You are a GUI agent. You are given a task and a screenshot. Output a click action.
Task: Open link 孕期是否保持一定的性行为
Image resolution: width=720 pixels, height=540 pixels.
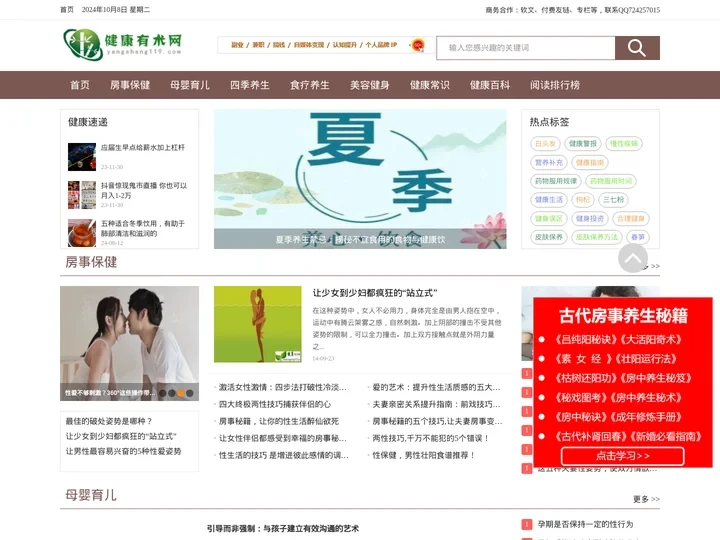click(585, 524)
